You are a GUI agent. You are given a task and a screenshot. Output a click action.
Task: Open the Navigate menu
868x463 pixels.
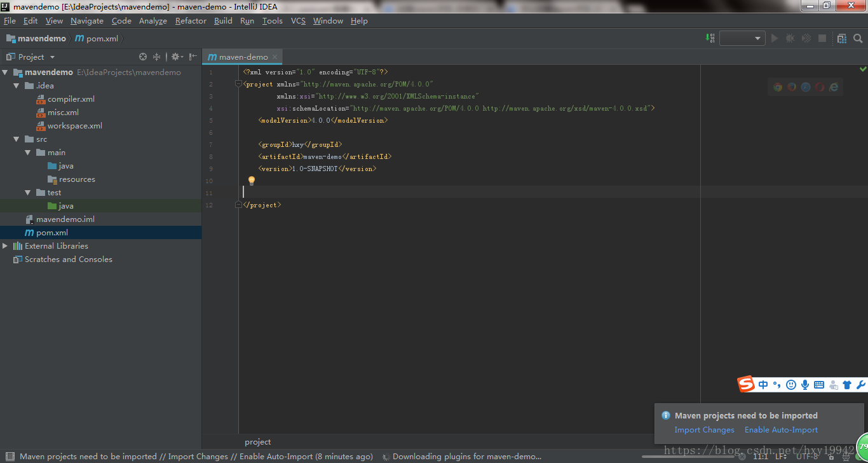[x=87, y=20]
